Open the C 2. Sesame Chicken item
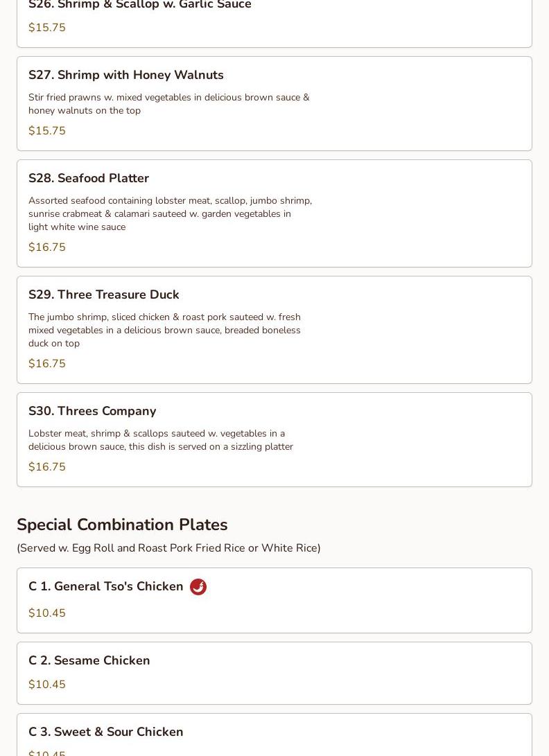The image size is (549, 756). [274, 673]
